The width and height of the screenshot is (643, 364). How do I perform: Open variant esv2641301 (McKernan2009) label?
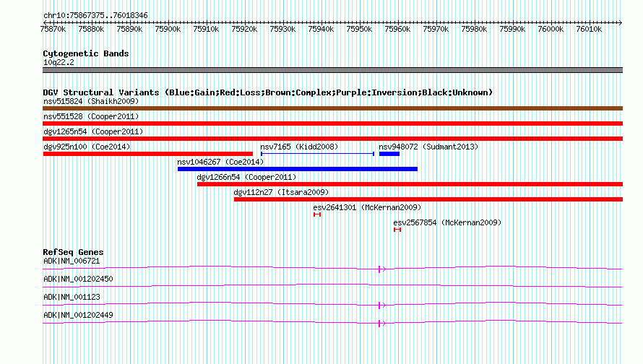click(x=367, y=207)
